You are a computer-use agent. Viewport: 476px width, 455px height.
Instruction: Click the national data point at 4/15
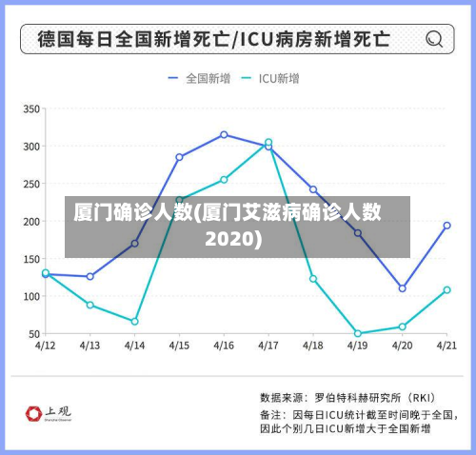pos(179,157)
